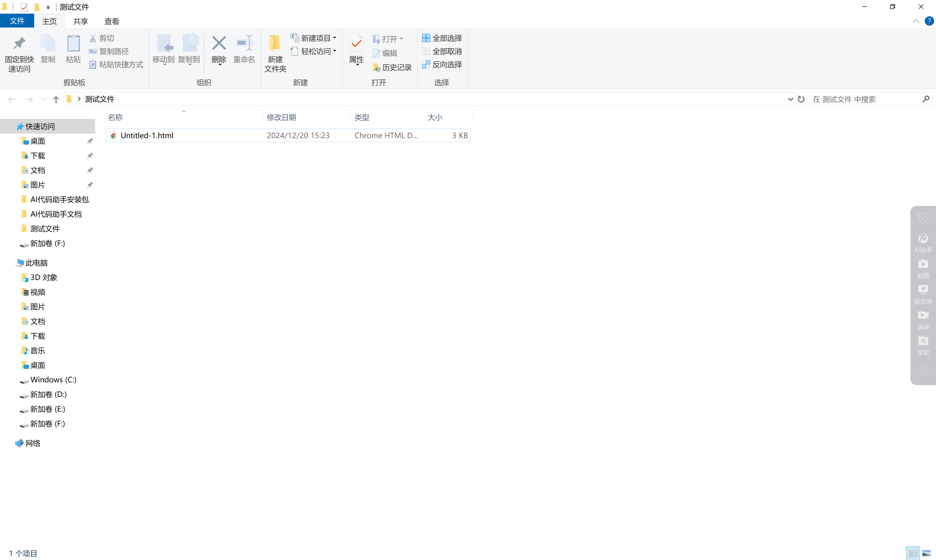Viewport: 936px width, 560px height.
Task: Open the address bar history dropdown arrow
Action: click(x=790, y=99)
